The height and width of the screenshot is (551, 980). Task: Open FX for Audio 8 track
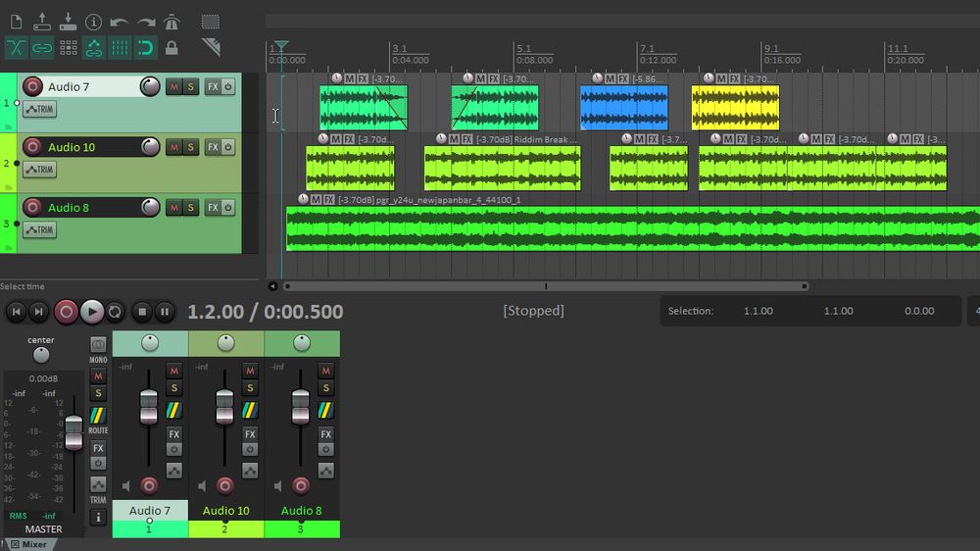coord(213,207)
